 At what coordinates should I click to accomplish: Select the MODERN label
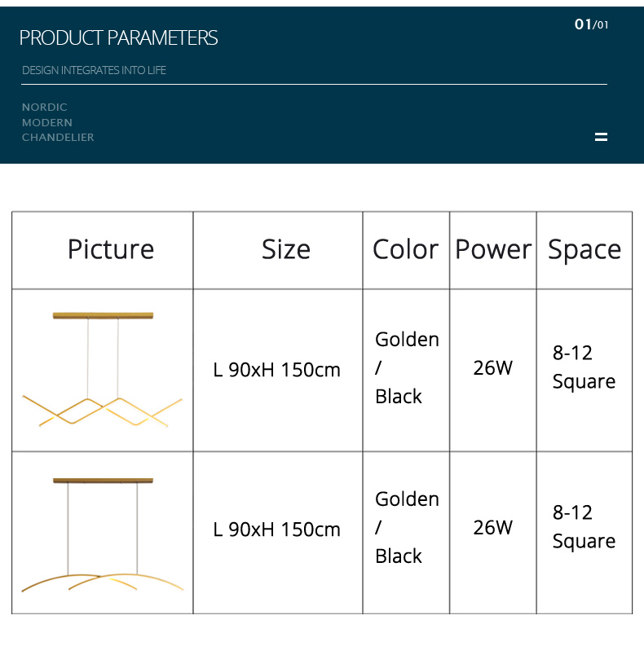point(47,122)
